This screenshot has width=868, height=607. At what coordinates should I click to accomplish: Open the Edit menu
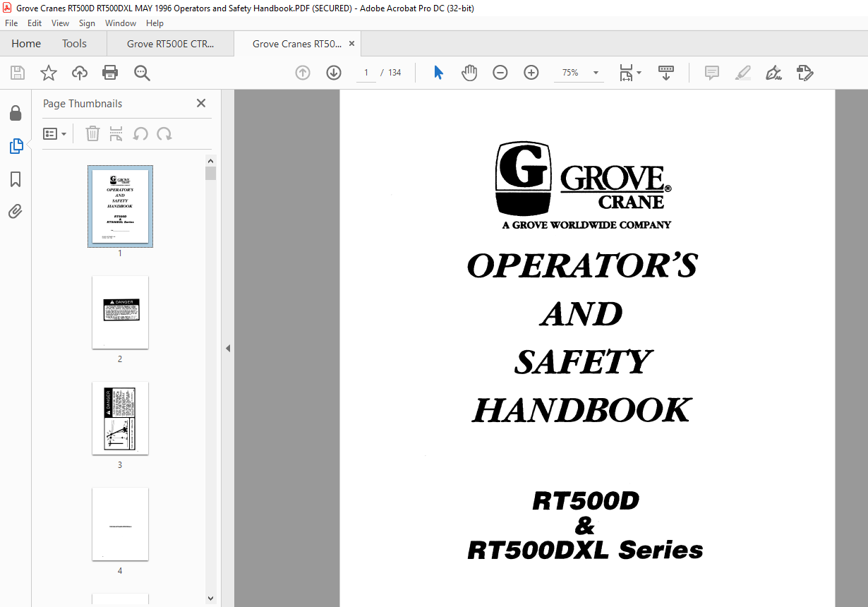(35, 23)
